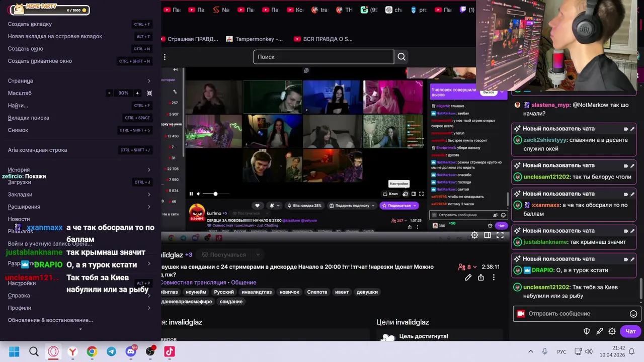Image resolution: width=644 pixels, height=362 pixels.
Task: Click the sword mod tools icon
Action: pos(599,331)
